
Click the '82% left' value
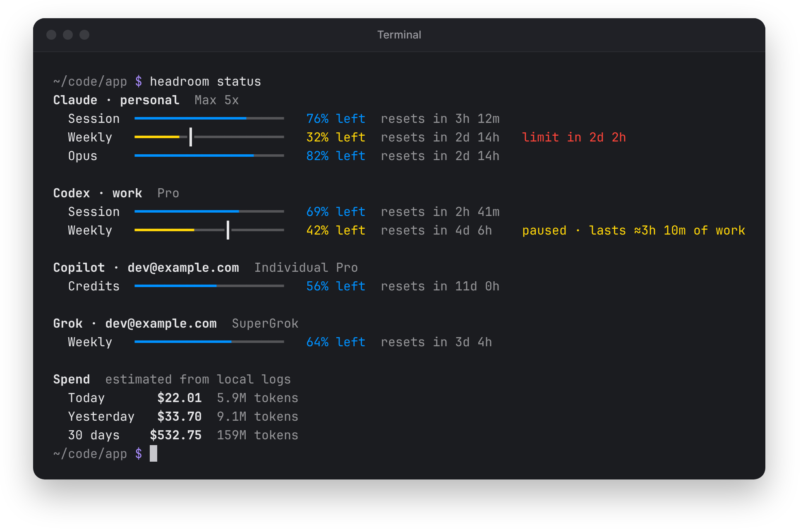pyautogui.click(x=336, y=156)
